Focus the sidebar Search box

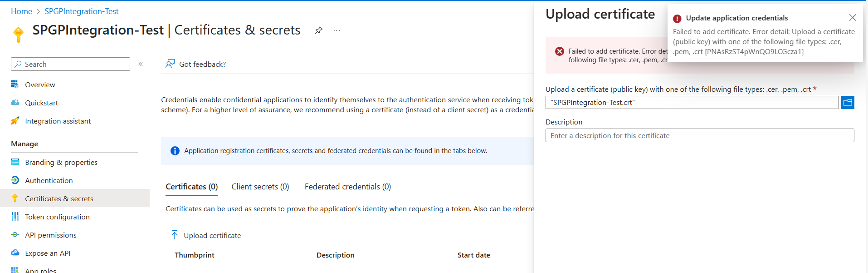click(70, 64)
